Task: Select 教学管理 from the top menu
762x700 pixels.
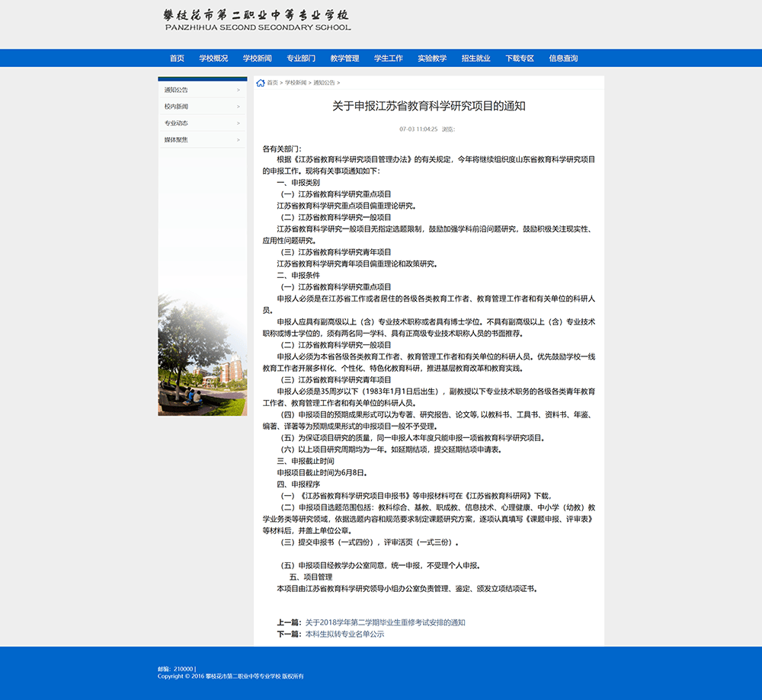Action: pos(345,57)
